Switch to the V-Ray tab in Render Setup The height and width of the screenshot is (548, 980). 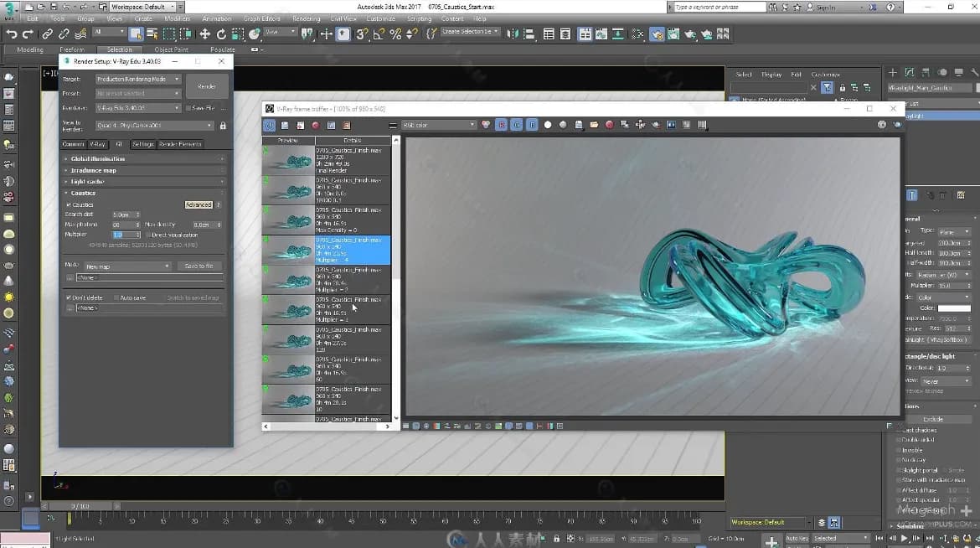point(97,144)
